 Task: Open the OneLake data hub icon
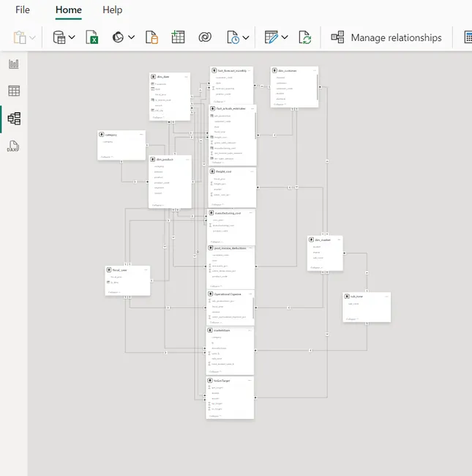118,37
